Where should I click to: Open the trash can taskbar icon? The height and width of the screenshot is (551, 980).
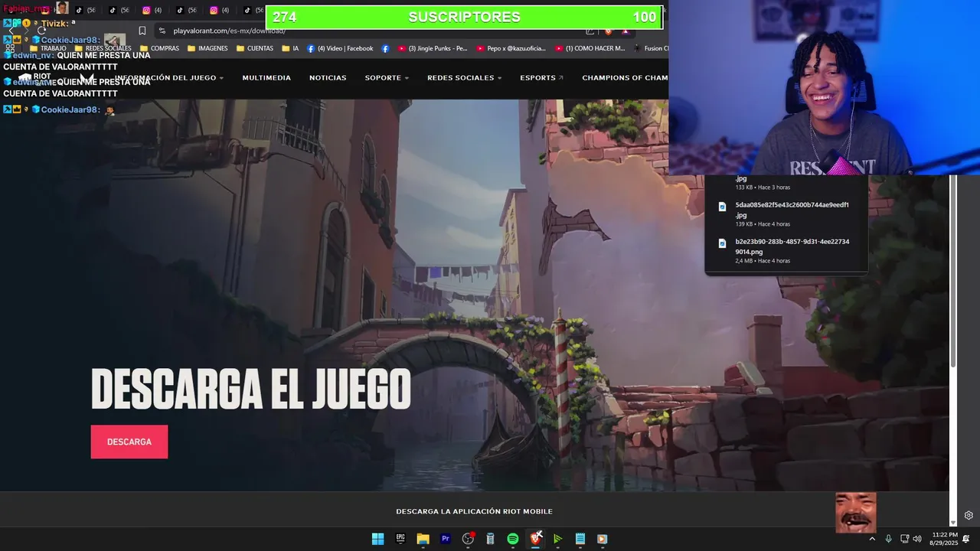(x=490, y=539)
